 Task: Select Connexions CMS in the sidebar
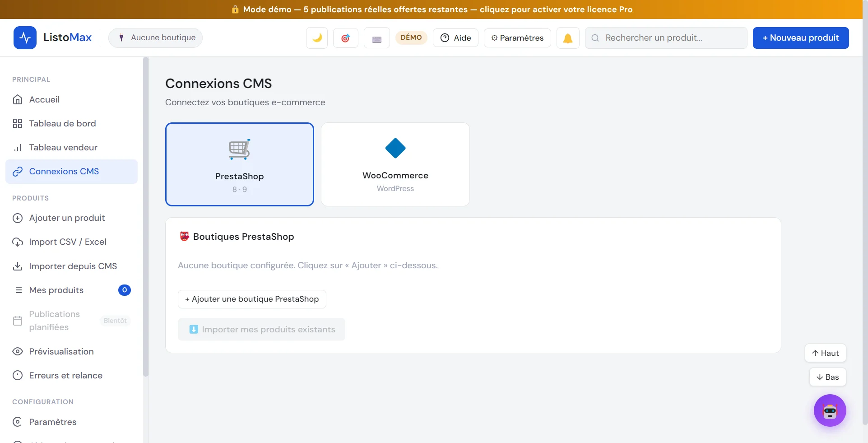(x=72, y=172)
